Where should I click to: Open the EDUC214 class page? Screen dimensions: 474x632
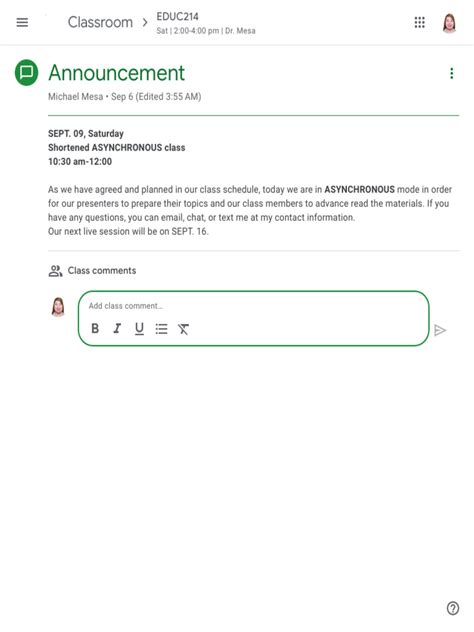(x=177, y=17)
